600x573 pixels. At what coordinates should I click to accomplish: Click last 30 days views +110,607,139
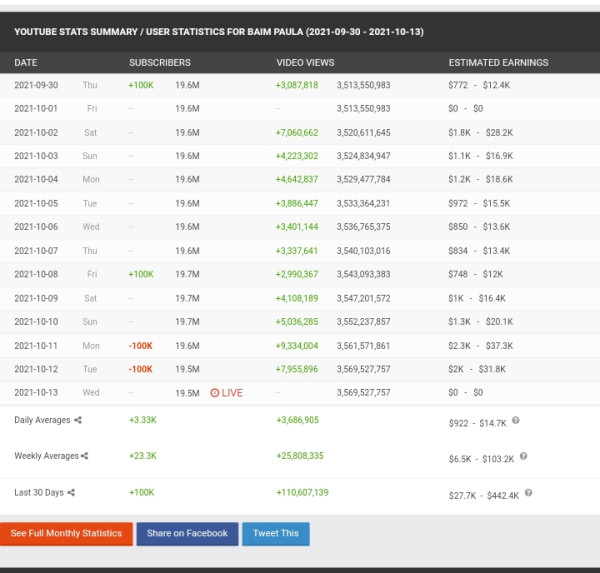click(x=302, y=492)
